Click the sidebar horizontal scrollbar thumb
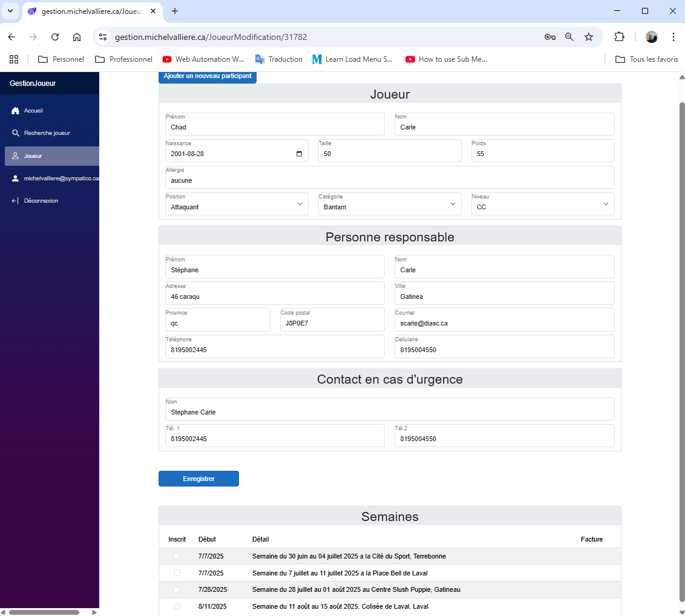 (44, 612)
